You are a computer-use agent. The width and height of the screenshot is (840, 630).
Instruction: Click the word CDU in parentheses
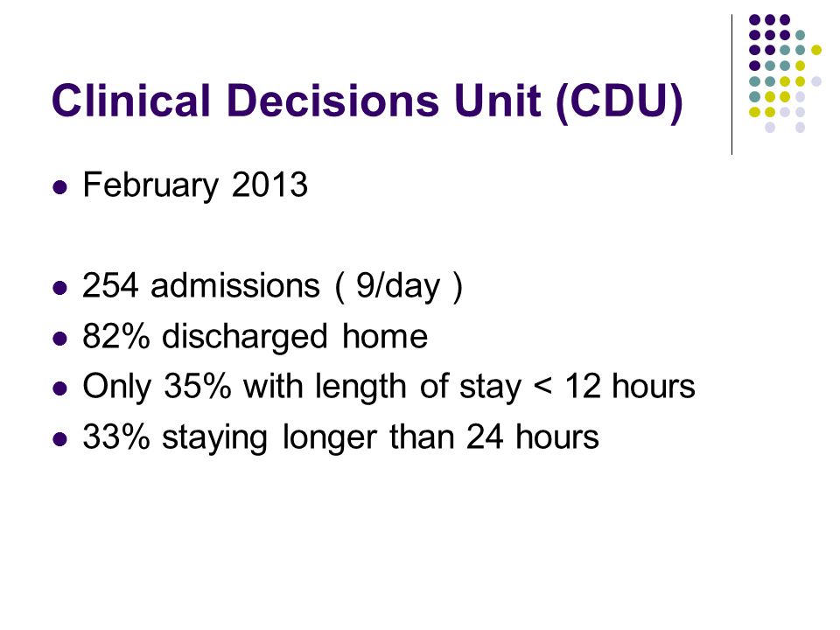pos(619,101)
